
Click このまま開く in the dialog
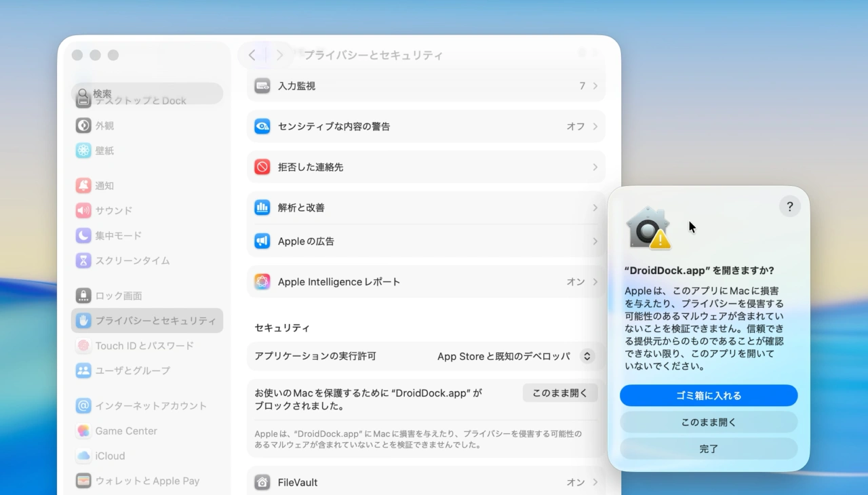(x=708, y=422)
